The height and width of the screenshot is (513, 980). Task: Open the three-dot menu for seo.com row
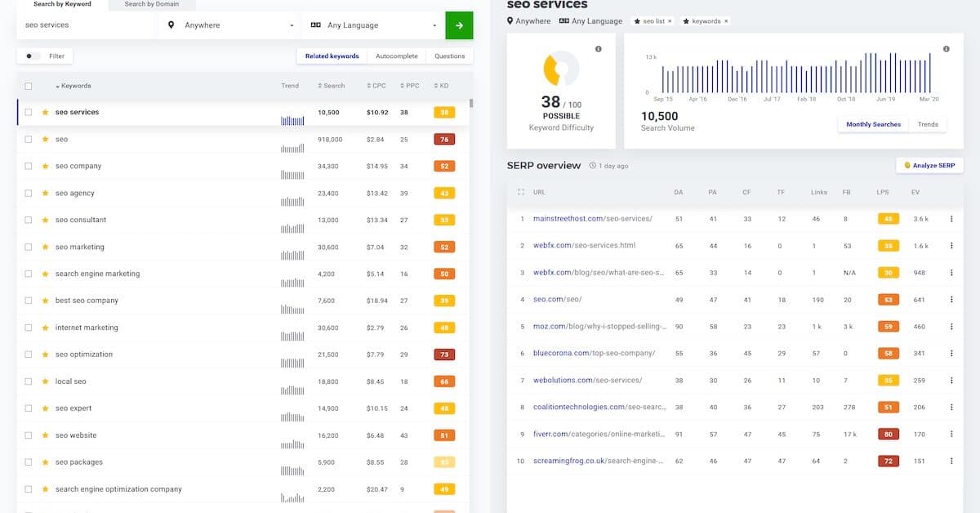951,300
